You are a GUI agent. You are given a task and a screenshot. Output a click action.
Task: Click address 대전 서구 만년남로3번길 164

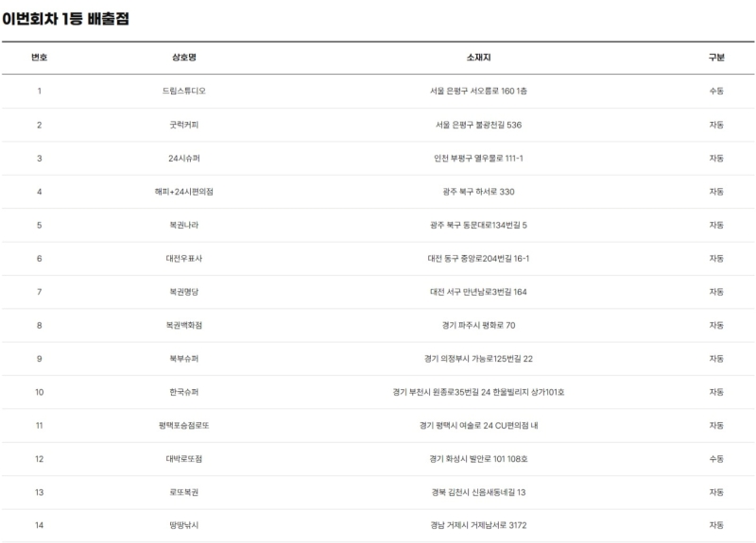pyautogui.click(x=478, y=292)
